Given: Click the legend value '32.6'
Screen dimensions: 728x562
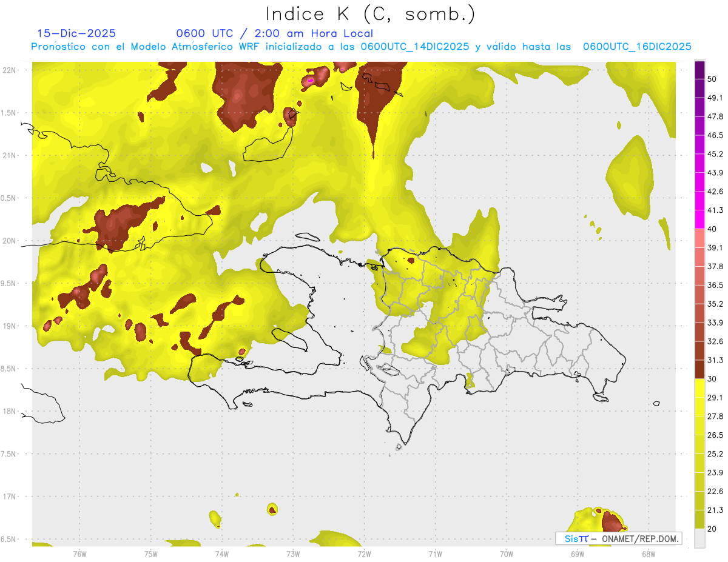Looking at the screenshot, I should pyautogui.click(x=715, y=341).
